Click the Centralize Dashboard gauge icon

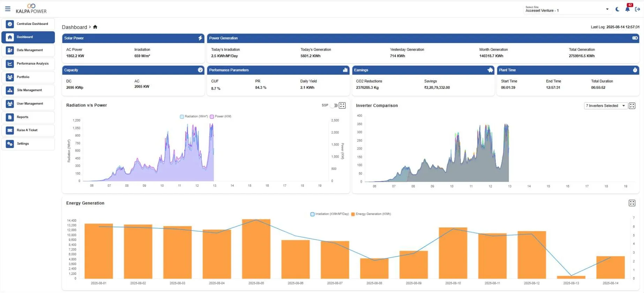pos(10,24)
